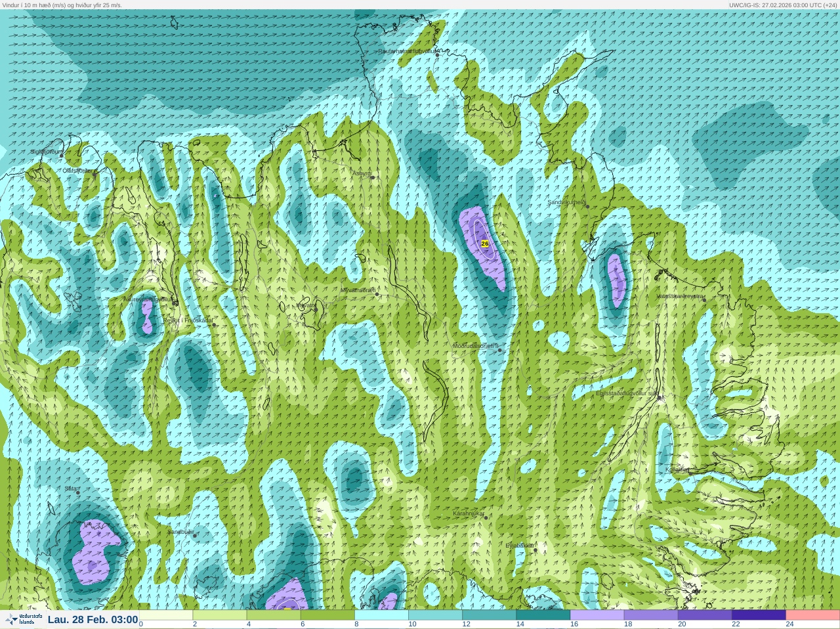Click legend scale value 8
The image size is (840, 629).
pyautogui.click(x=356, y=624)
